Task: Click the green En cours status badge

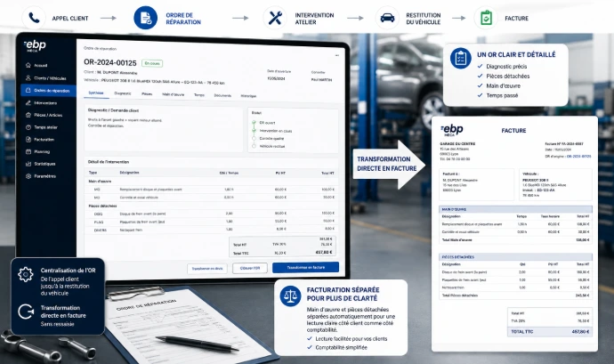Action: (152, 63)
